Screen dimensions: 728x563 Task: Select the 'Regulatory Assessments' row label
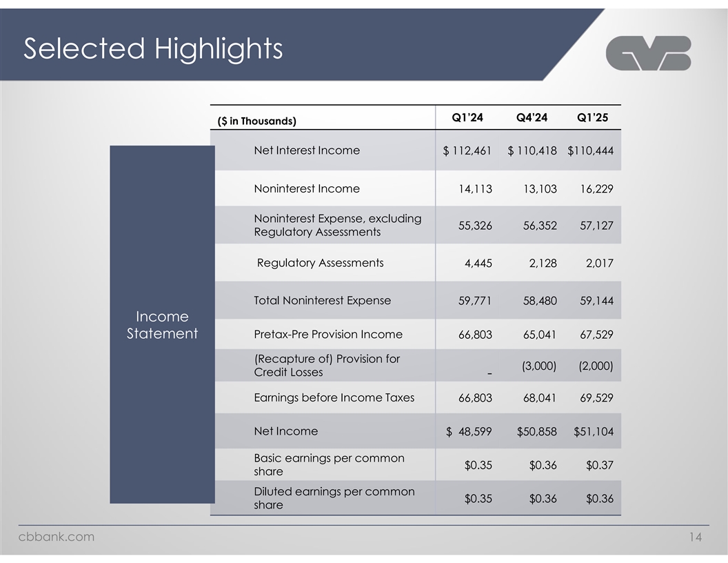[321, 263]
